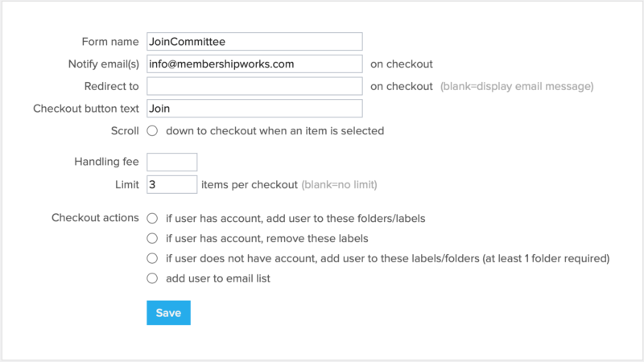
Task: Enable the "add user to email list" option
Action: click(152, 278)
